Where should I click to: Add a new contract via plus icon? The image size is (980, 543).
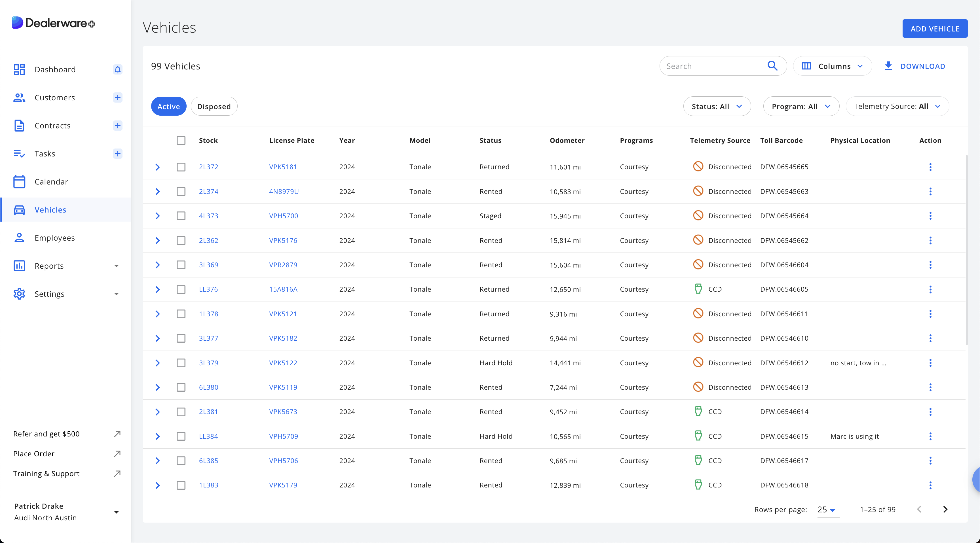pos(118,126)
